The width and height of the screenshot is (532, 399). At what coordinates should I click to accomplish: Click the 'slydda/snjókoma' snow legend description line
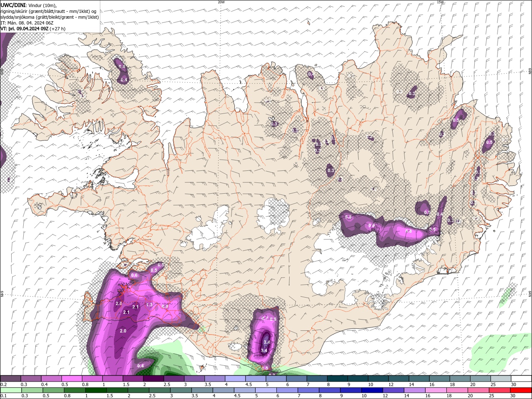point(50,17)
